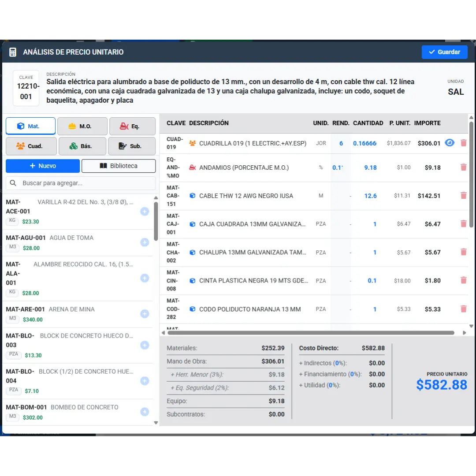Image resolution: width=476 pixels, height=476 pixels.
Task: Click down arrow of materials list scrollbar
Action: tap(156, 423)
